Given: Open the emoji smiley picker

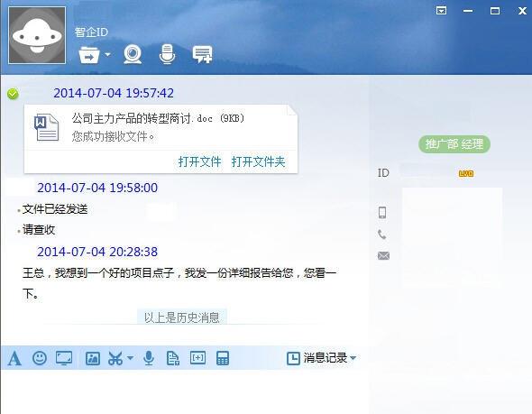Looking at the screenshot, I should click(40, 358).
